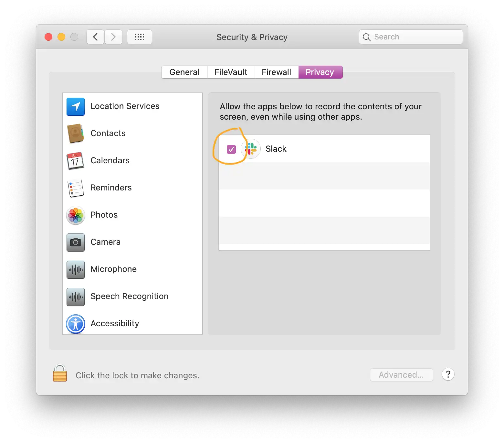Click the Calendars icon
The width and height of the screenshot is (504, 443).
tap(75, 161)
